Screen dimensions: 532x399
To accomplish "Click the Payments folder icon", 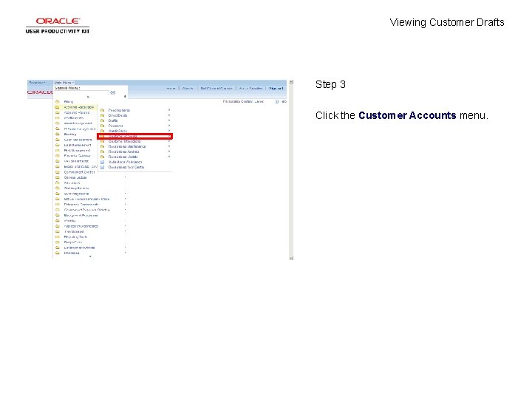I will point(103,126).
